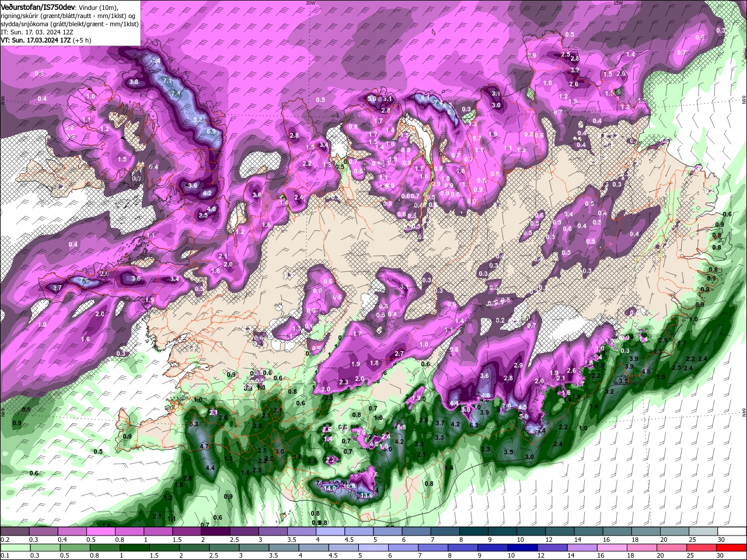The width and height of the screenshot is (747, 560).
Task: Click the '13.6' precipitation value on the map
Action: [x=366, y=495]
